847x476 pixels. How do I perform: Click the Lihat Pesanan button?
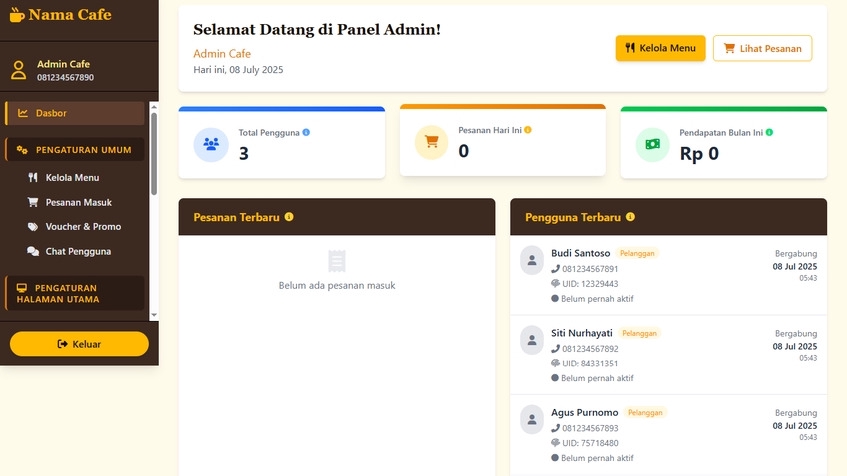tap(762, 48)
